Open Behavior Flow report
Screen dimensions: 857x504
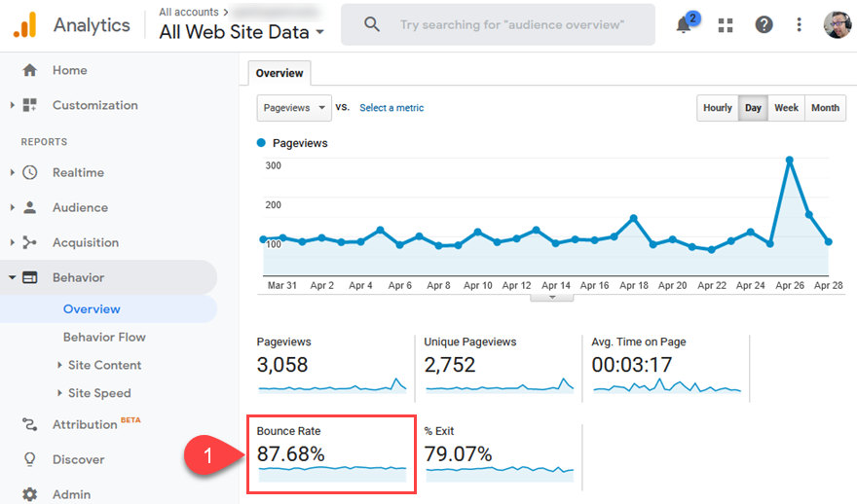coord(104,337)
